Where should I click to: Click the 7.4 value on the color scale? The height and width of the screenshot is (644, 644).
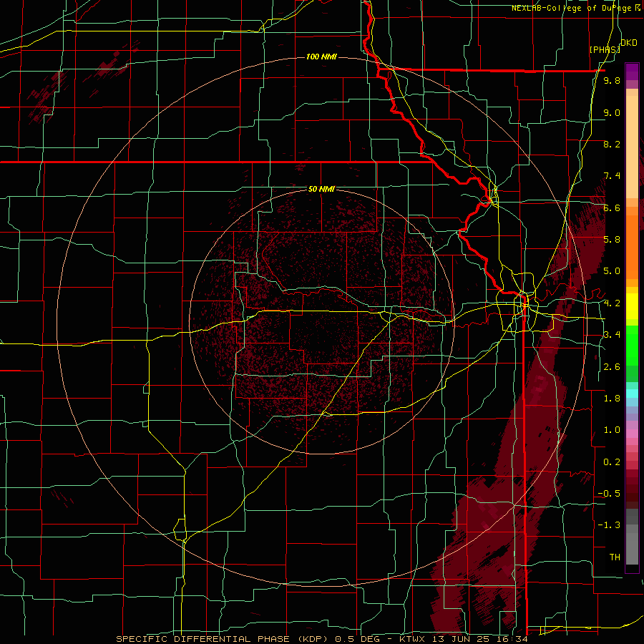pyautogui.click(x=612, y=176)
